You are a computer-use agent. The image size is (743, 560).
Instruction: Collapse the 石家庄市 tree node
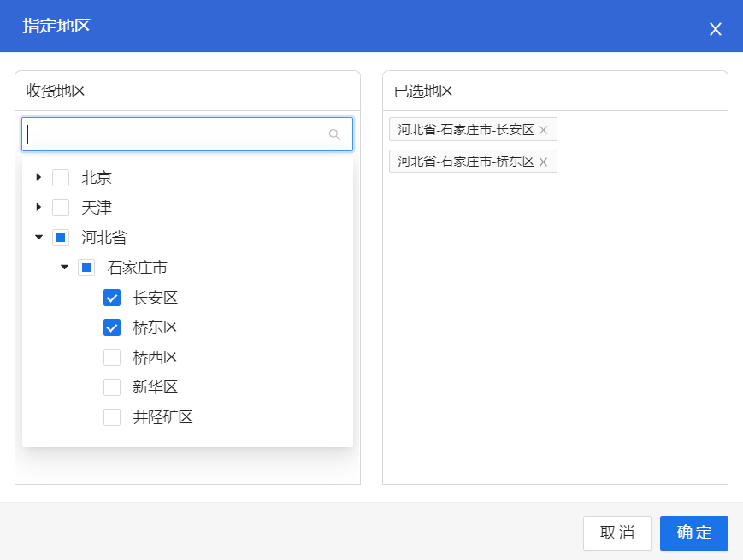point(64,268)
